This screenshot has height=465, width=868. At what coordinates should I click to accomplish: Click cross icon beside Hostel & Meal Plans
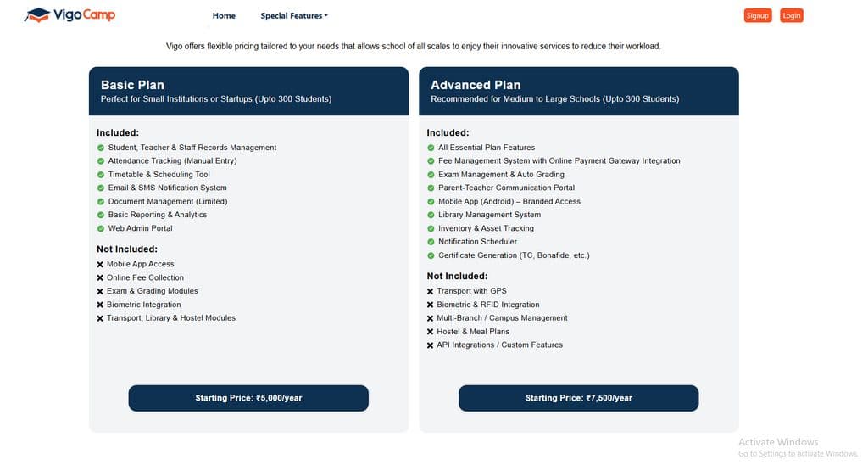click(431, 332)
